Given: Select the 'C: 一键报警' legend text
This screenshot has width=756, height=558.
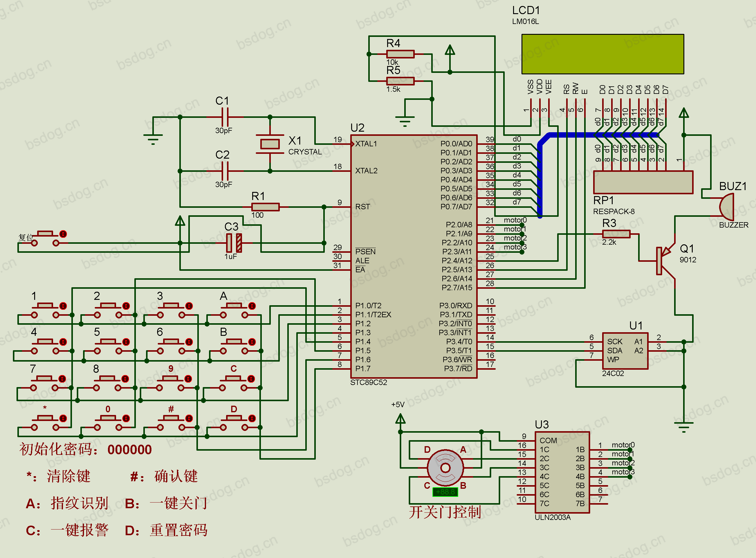Looking at the screenshot, I should (x=67, y=530).
